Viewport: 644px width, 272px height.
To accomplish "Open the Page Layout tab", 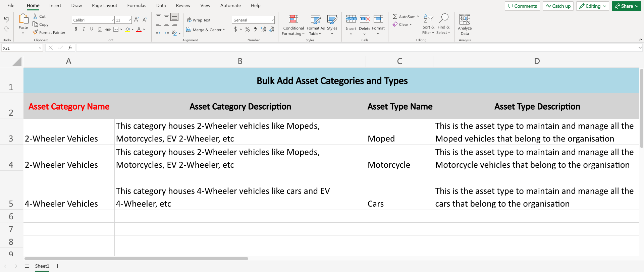I will point(104,6).
